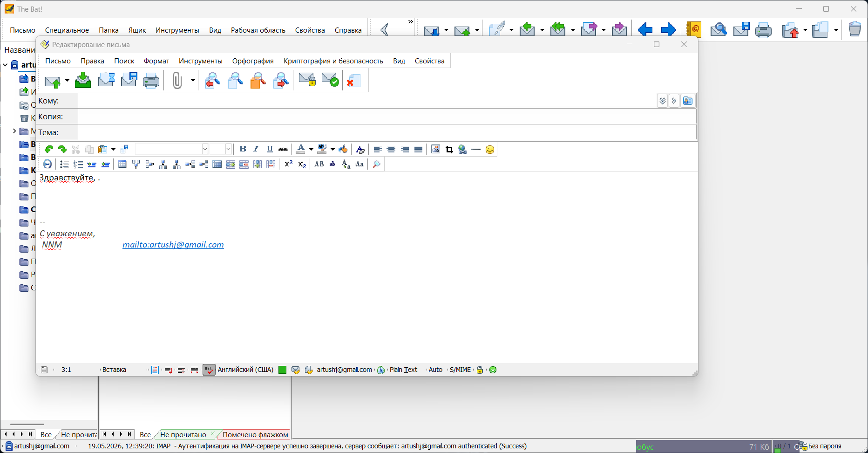Expand the double-chevron headers button by Кому
Viewport: 868px width, 453px height.
(x=663, y=101)
